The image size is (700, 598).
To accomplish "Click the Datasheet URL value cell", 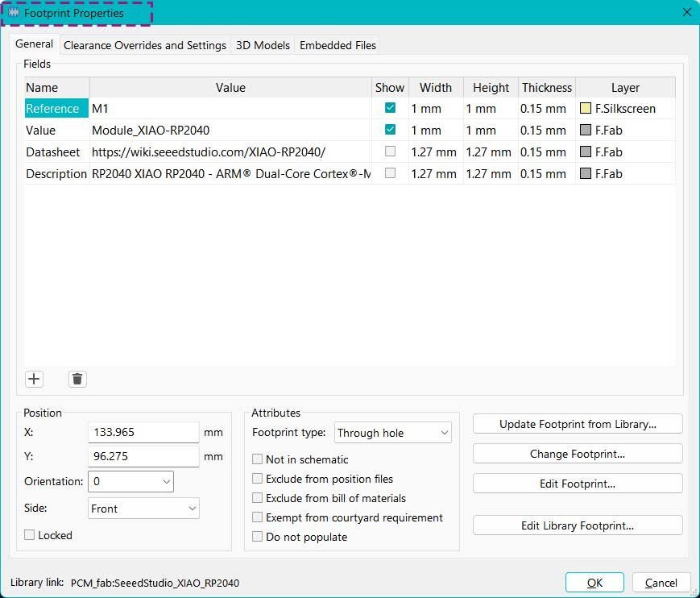I will click(230, 152).
